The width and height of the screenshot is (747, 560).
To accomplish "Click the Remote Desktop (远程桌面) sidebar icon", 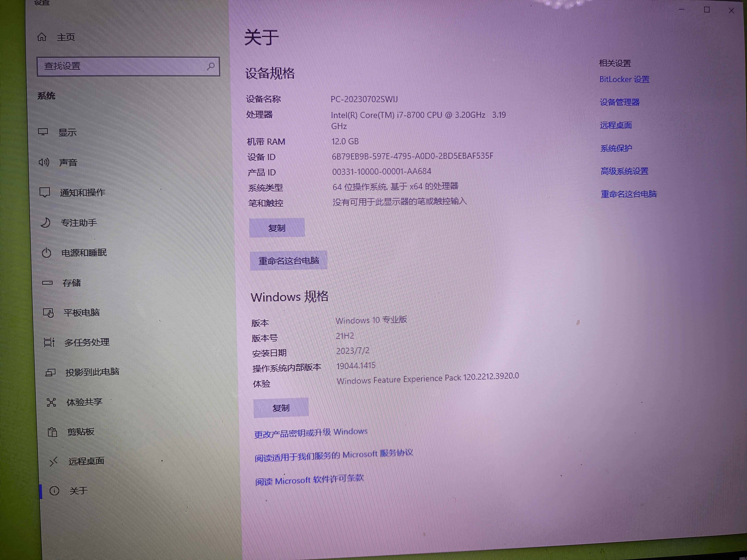I will click(53, 461).
